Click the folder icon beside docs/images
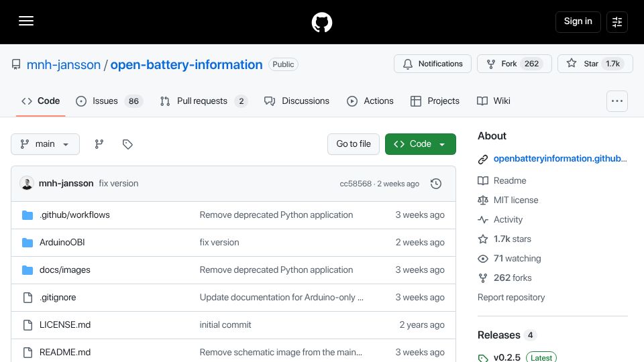 click(x=28, y=270)
